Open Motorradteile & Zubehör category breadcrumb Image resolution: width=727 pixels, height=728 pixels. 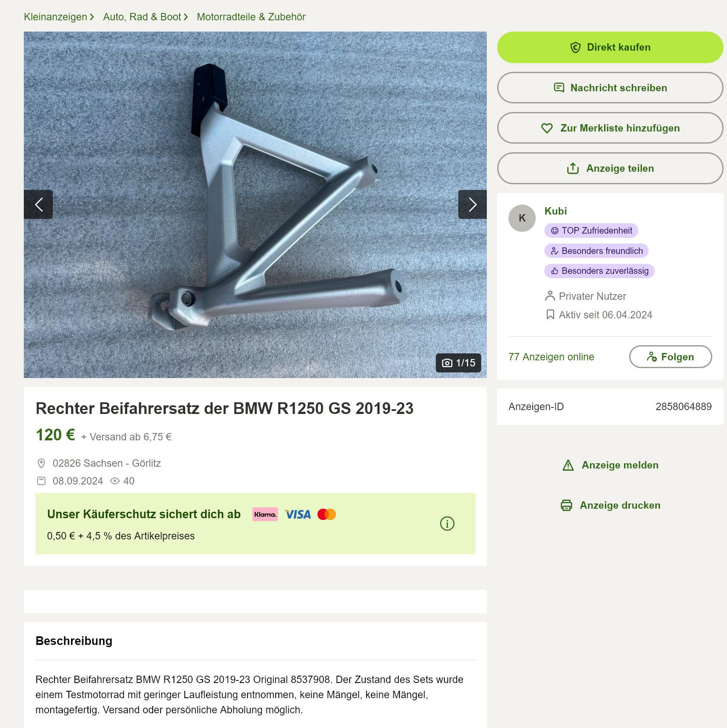[x=251, y=17]
